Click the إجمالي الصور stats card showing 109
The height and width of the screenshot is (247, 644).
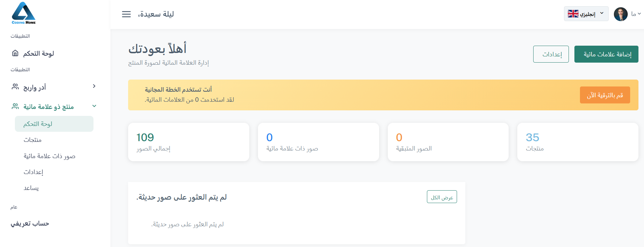pyautogui.click(x=188, y=142)
